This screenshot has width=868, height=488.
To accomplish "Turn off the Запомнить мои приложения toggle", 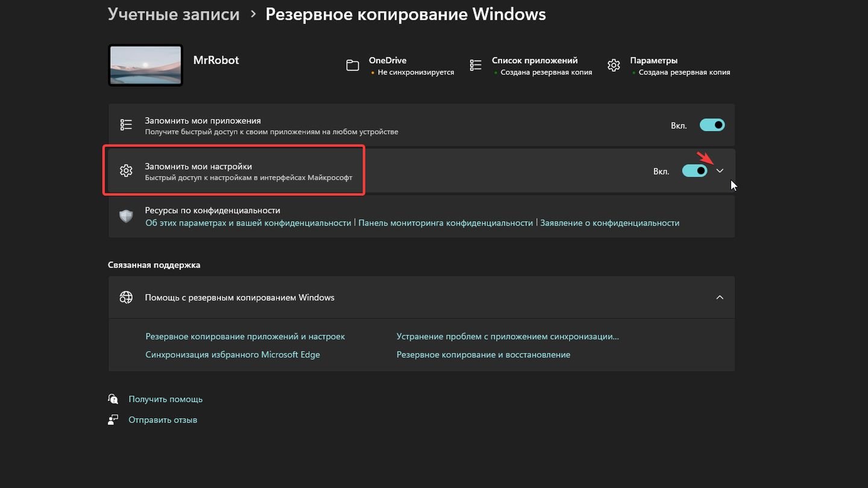I will tap(712, 125).
